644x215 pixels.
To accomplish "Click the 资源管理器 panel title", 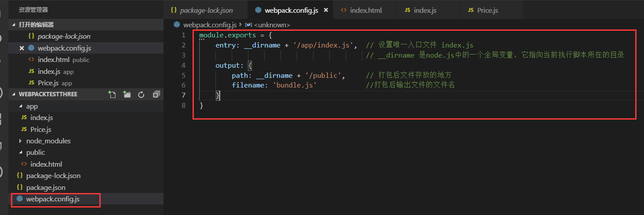I will pyautogui.click(x=33, y=10).
